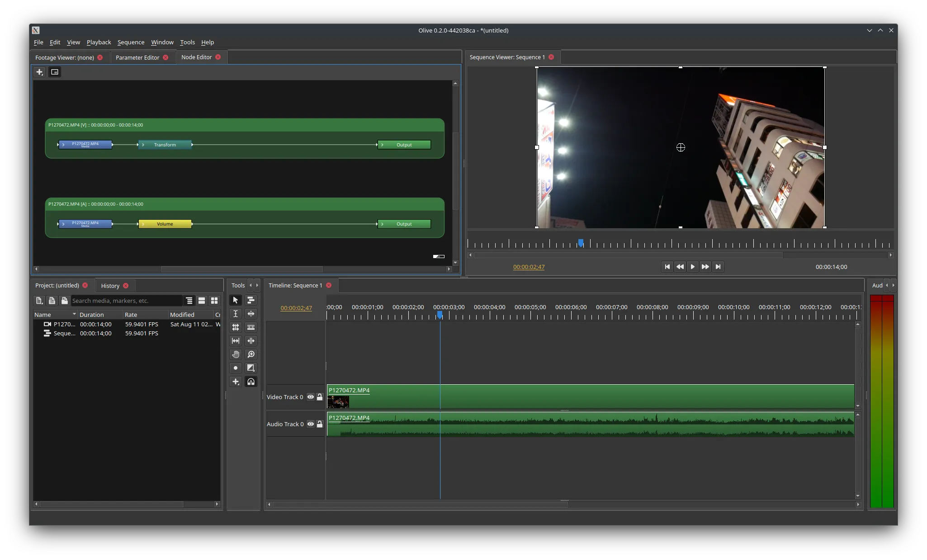Expand the Transform node arrow

[143, 145]
